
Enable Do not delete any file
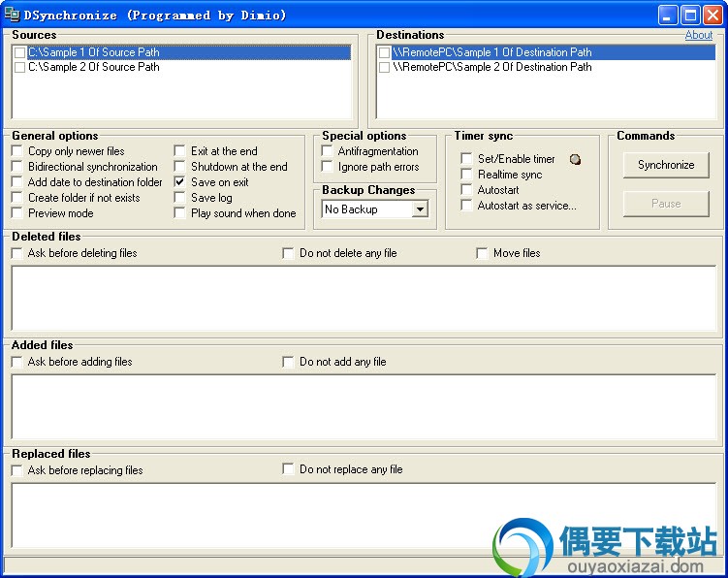coord(288,253)
